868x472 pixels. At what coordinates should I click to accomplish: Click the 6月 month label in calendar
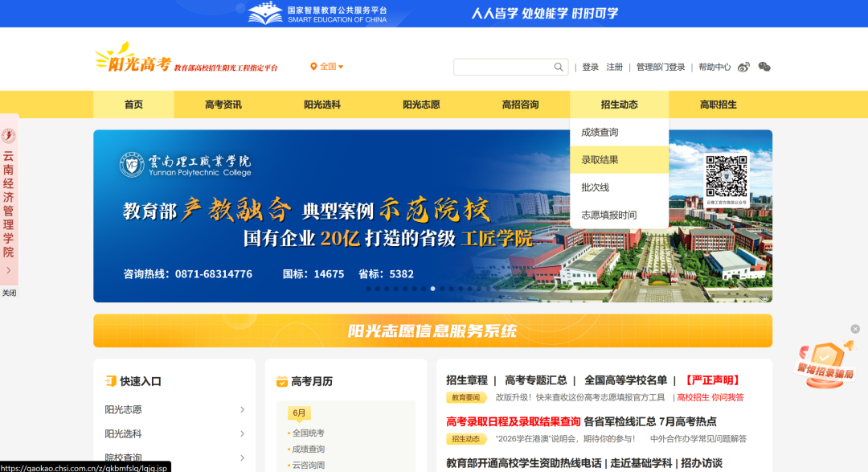point(299,412)
